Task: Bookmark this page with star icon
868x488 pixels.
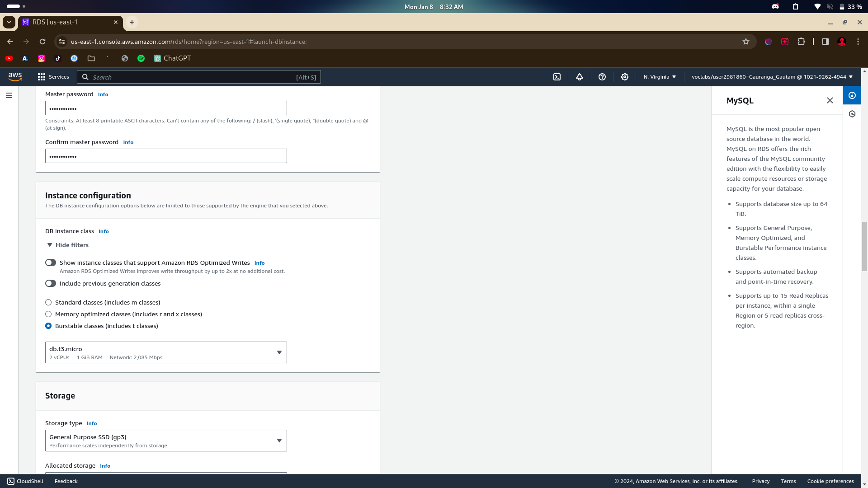Action: 746,42
